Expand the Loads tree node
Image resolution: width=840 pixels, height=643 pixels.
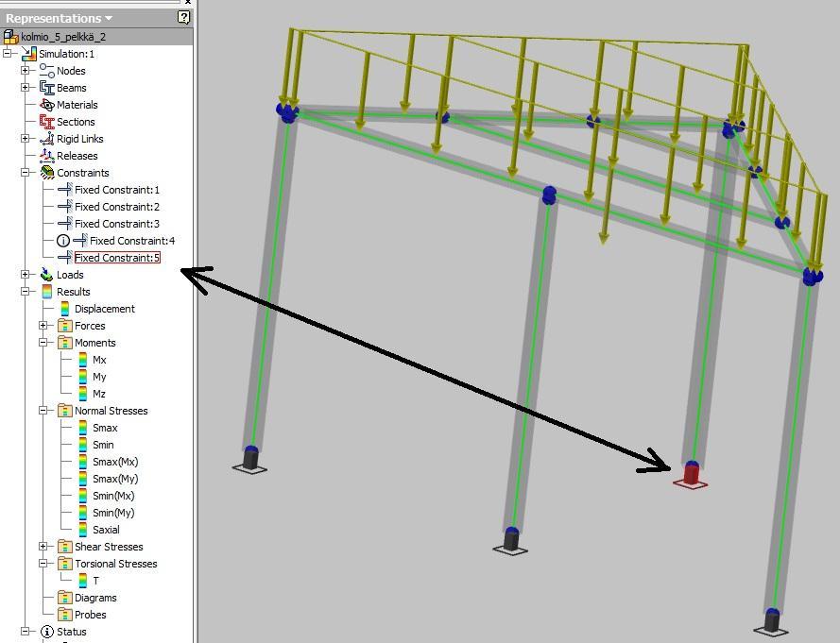coord(26,275)
